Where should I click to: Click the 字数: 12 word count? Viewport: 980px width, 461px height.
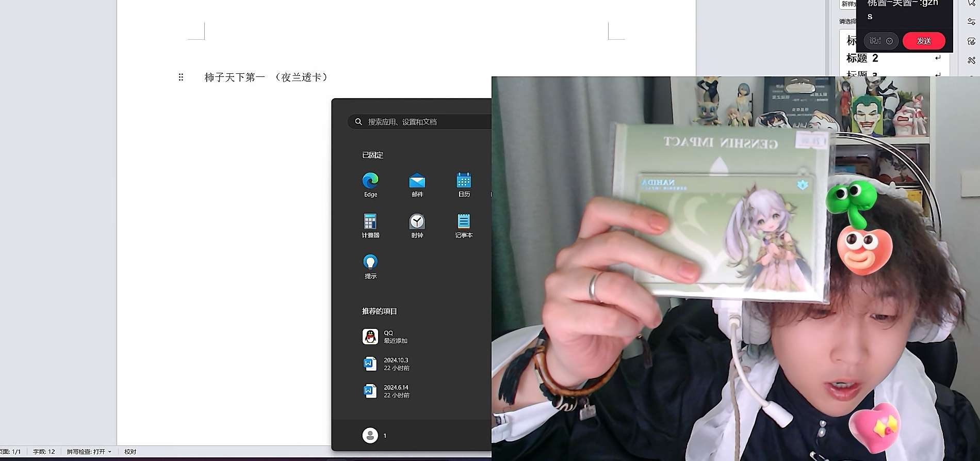44,452
